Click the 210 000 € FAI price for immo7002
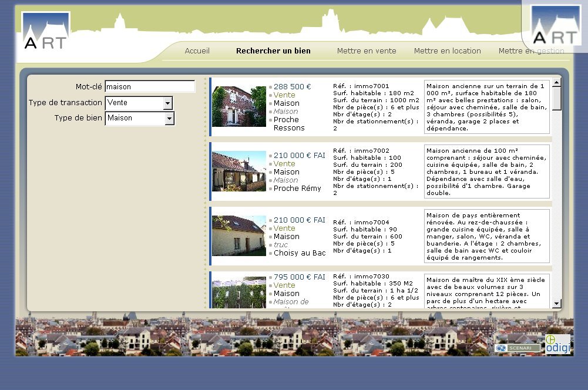The width and height of the screenshot is (588, 390). click(299, 155)
